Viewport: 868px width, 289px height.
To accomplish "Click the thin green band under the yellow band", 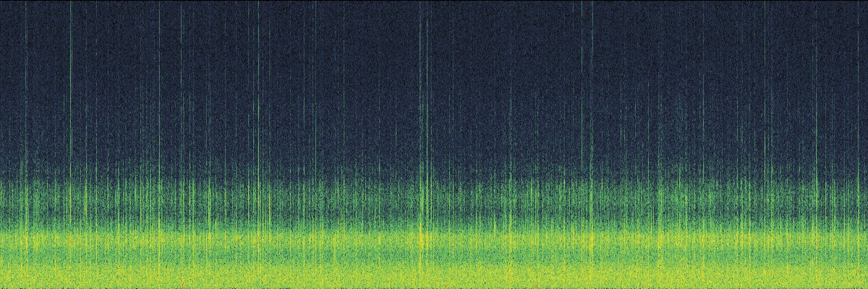I will tap(434, 254).
